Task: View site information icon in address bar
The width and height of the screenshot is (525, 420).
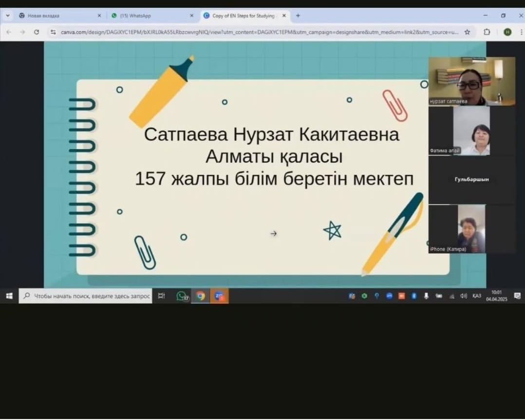Action: pyautogui.click(x=53, y=32)
